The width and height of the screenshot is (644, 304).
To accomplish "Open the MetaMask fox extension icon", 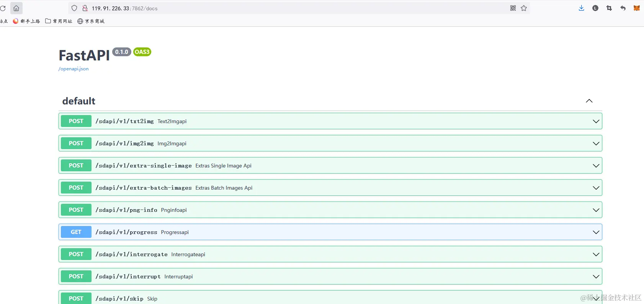I will 637,8.
